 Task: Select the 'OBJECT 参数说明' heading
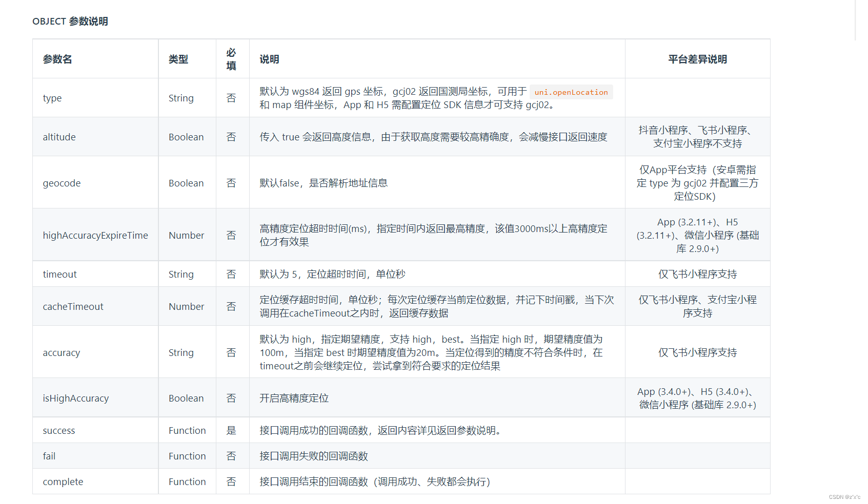[70, 22]
